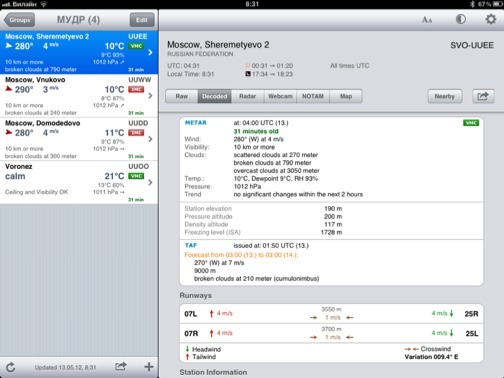Open Vnukovo row chevron

(150, 96)
